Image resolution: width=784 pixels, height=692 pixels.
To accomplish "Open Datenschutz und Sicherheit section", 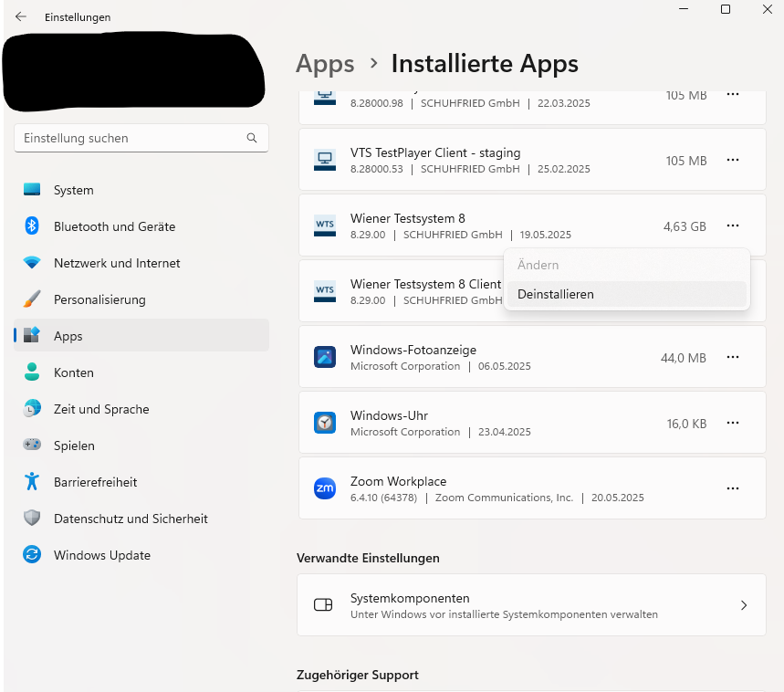I will (131, 519).
